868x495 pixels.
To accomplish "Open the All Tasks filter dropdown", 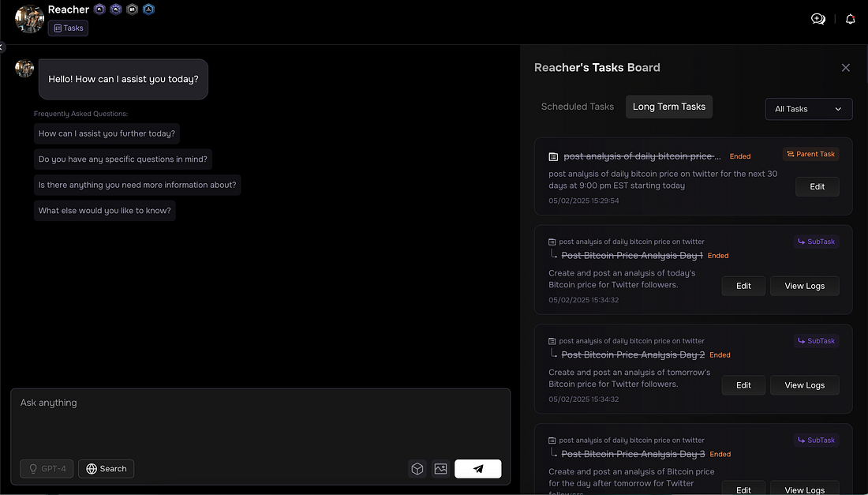I will [x=809, y=109].
